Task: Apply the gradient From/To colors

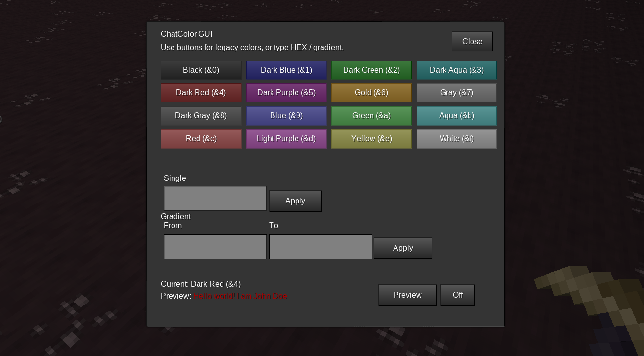Action: tap(403, 248)
